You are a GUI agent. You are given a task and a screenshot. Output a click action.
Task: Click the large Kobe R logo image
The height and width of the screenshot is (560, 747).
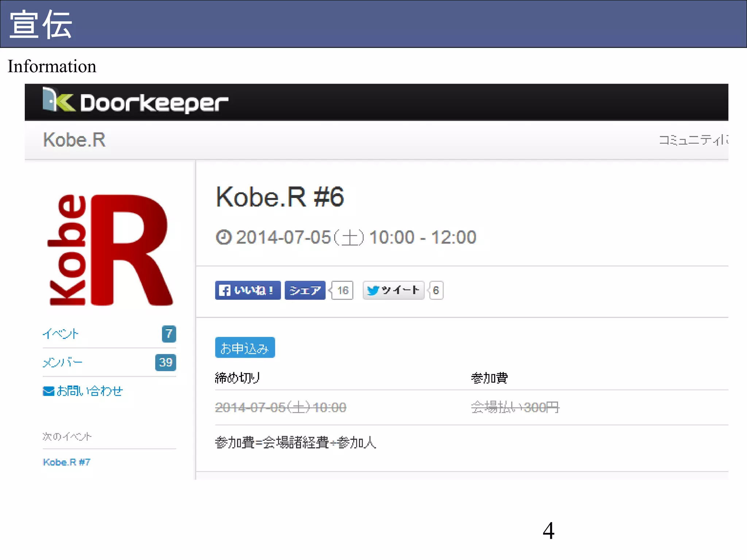click(110, 250)
